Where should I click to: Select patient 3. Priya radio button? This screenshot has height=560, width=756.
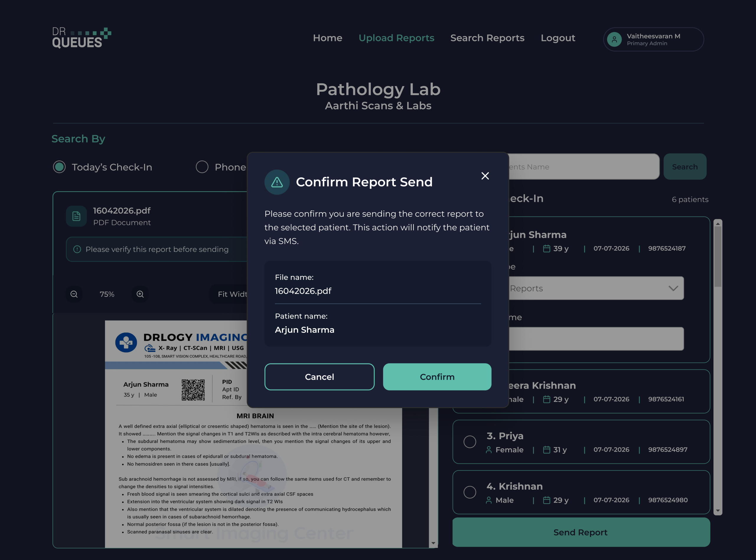[470, 441]
